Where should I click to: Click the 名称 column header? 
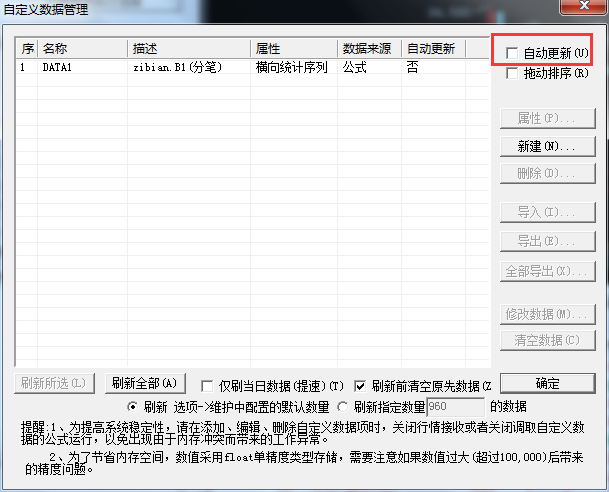click(82, 49)
